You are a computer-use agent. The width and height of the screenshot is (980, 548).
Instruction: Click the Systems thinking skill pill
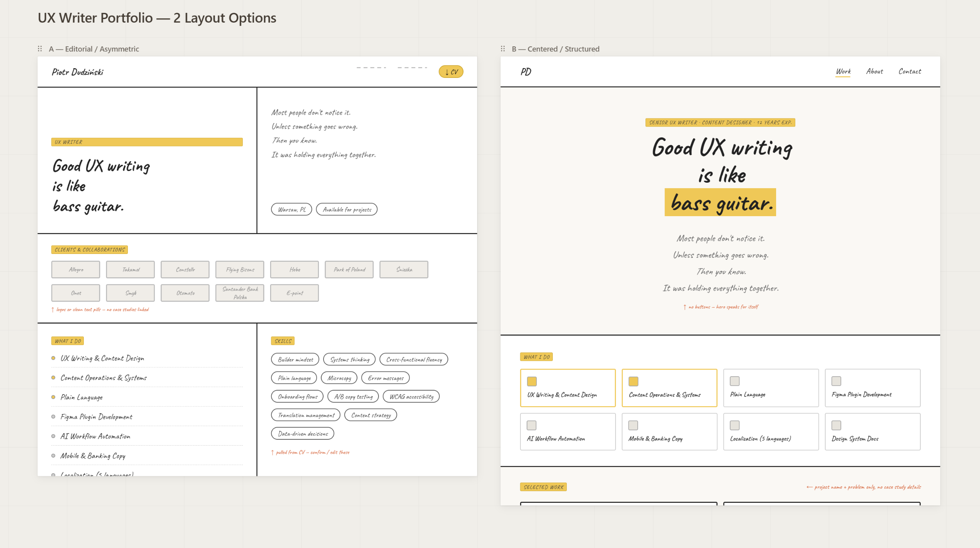[x=349, y=359]
